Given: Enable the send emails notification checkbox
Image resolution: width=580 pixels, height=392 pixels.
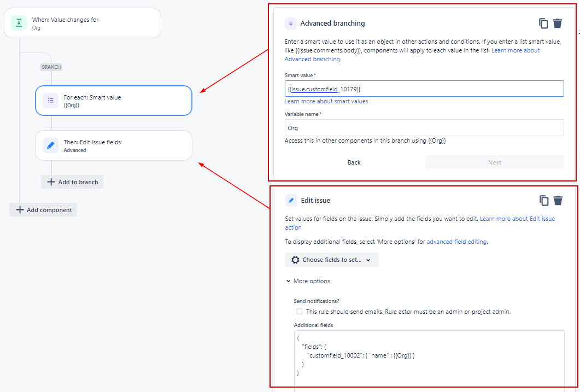Looking at the screenshot, I should click(299, 312).
